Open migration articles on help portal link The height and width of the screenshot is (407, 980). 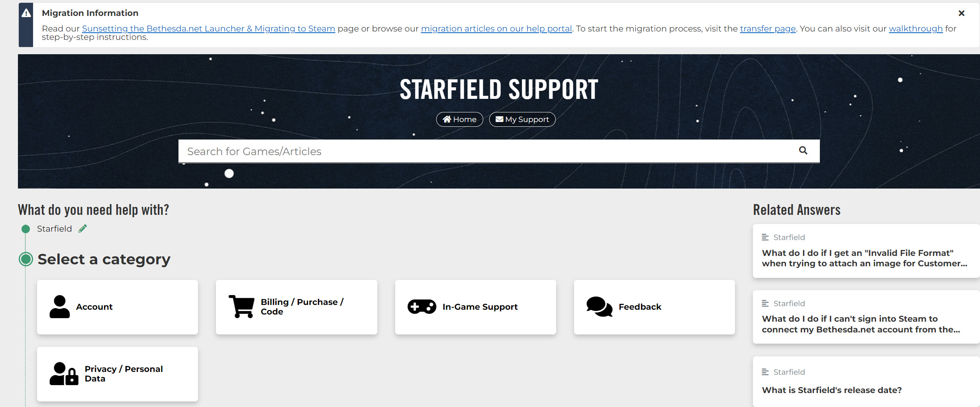point(496,29)
